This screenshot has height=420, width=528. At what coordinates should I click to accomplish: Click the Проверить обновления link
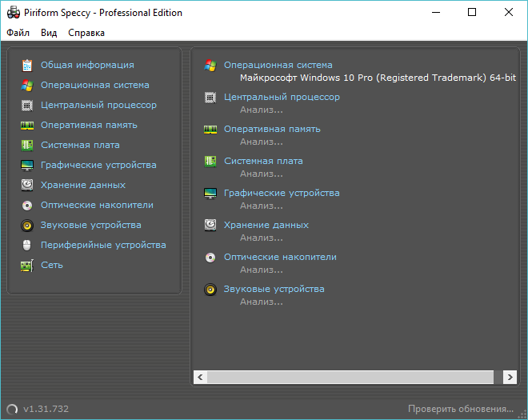[460, 409]
